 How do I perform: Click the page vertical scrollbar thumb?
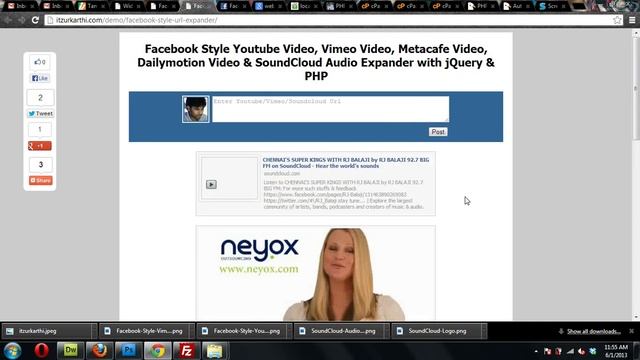636,90
